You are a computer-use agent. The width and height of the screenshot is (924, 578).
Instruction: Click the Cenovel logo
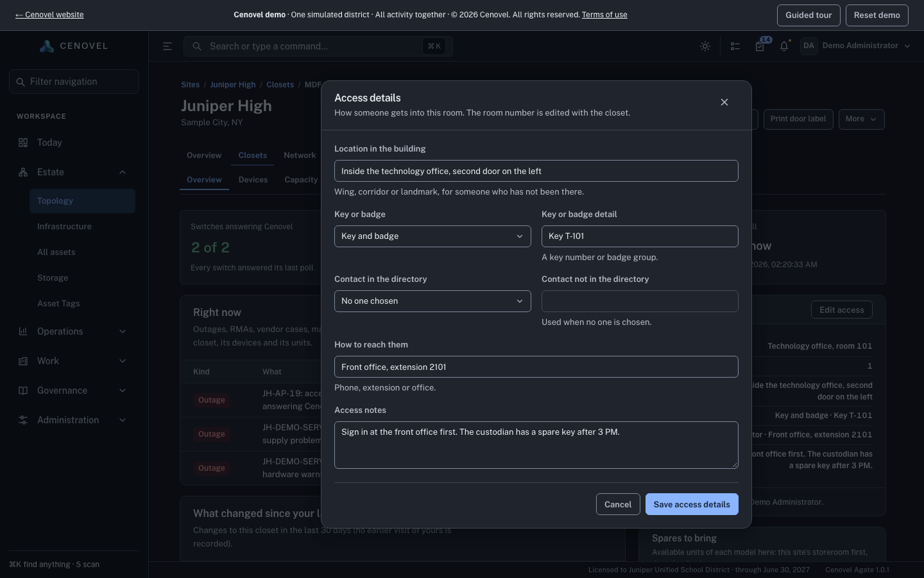point(74,46)
